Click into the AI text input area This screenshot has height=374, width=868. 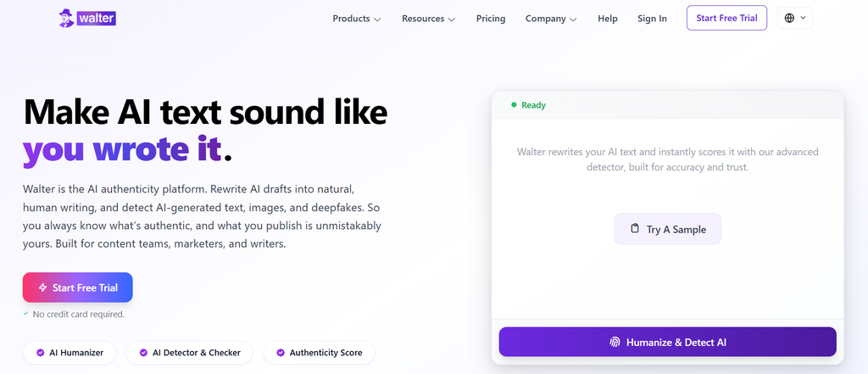668,219
